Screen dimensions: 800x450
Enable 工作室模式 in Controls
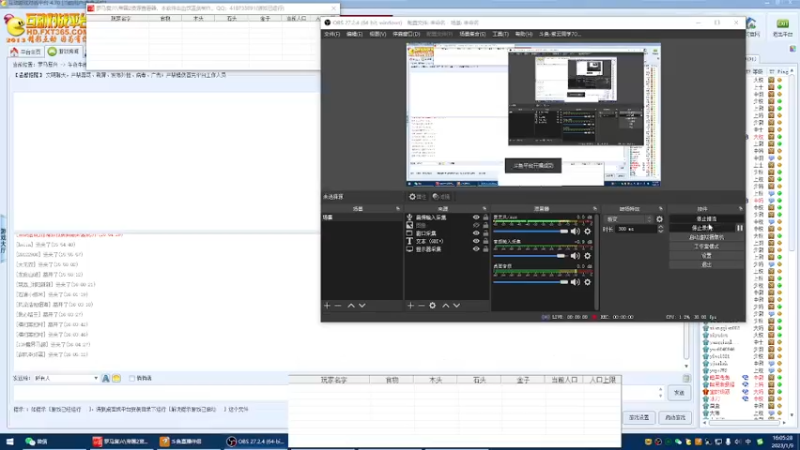pyautogui.click(x=706, y=246)
